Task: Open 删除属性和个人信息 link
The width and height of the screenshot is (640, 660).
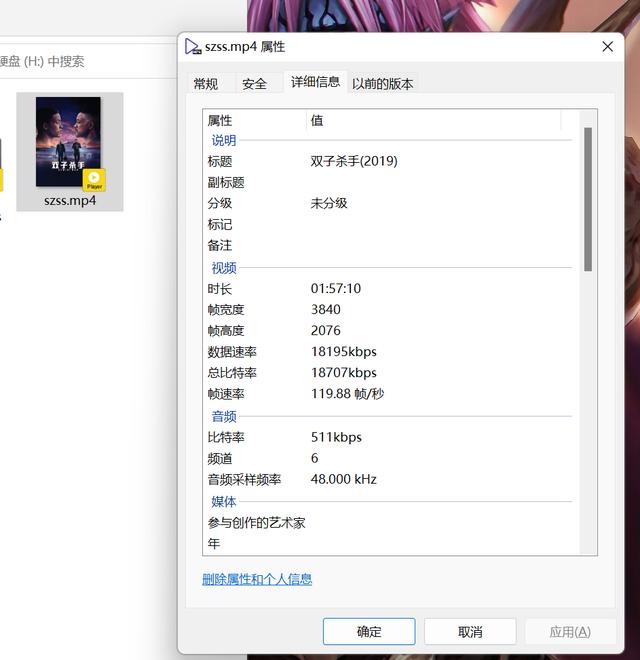Action: (x=257, y=579)
